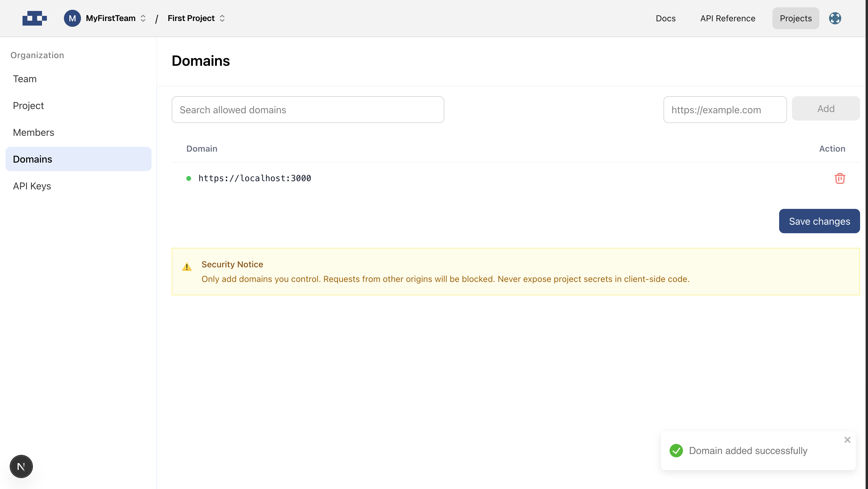Open the API Reference page
This screenshot has height=489, width=868.
click(x=727, y=18)
